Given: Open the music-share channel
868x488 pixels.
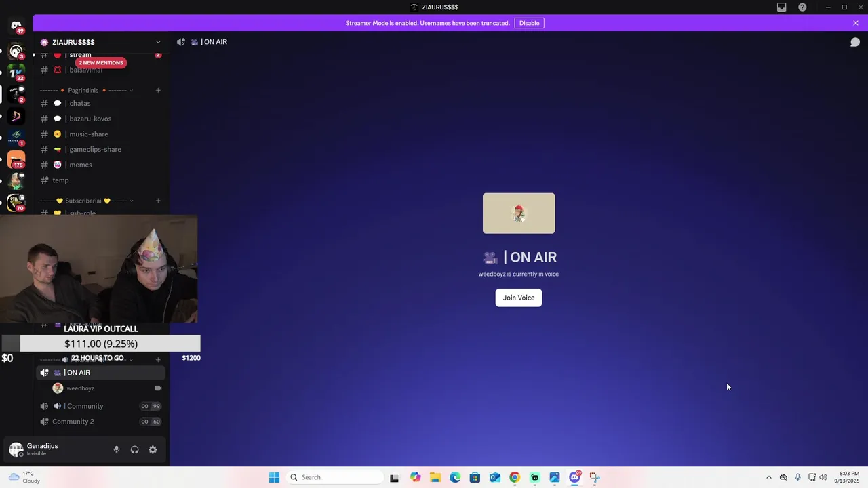Looking at the screenshot, I should (100, 134).
